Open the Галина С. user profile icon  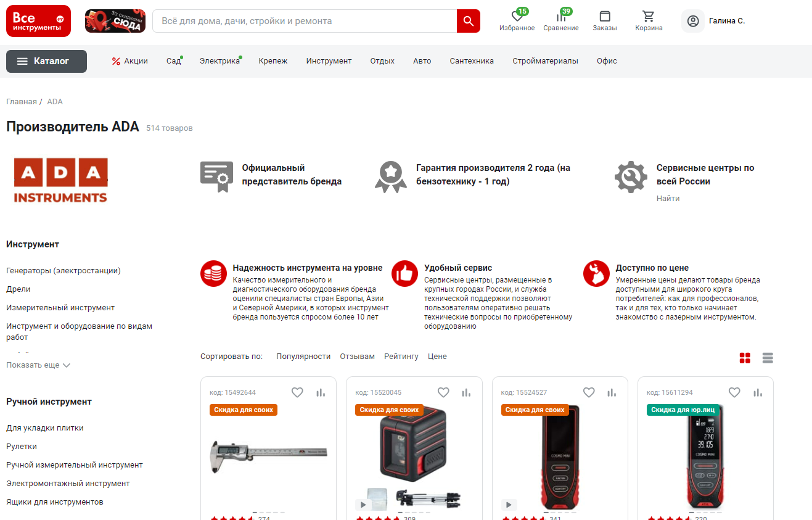point(693,21)
